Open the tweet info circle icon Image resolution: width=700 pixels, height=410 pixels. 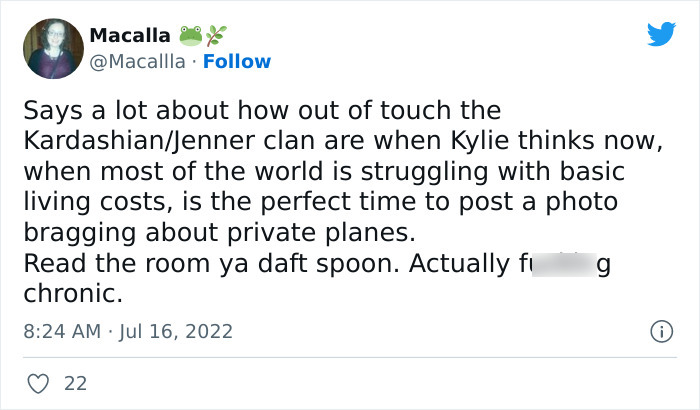click(660, 330)
